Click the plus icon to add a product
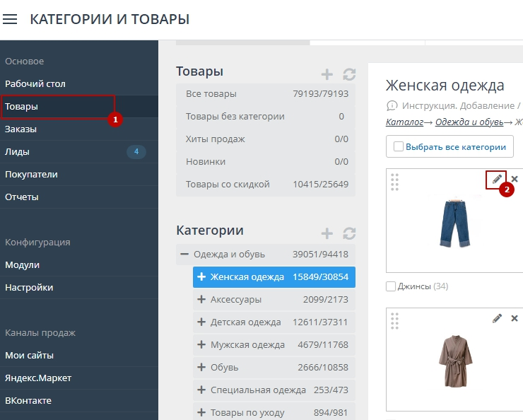The height and width of the screenshot is (420, 523). 327,74
